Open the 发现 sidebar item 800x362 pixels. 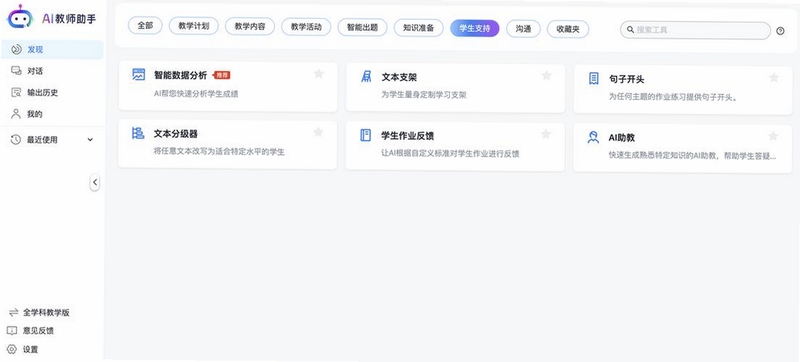[52, 49]
